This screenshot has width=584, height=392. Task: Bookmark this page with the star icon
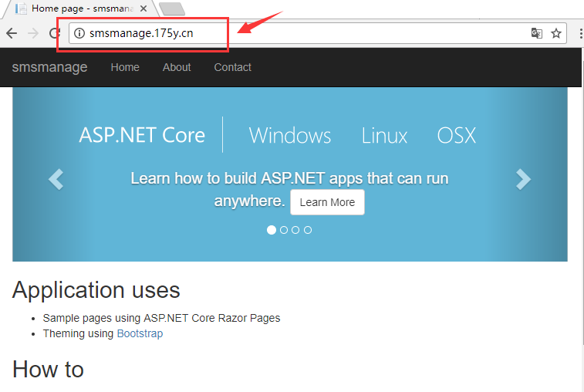click(x=556, y=33)
